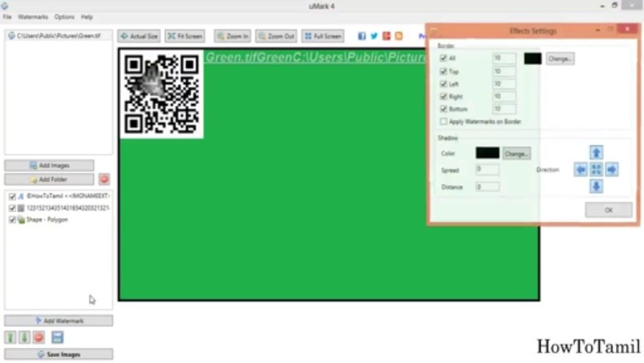
Task: Click the QR code in the preview
Action: 162,94
